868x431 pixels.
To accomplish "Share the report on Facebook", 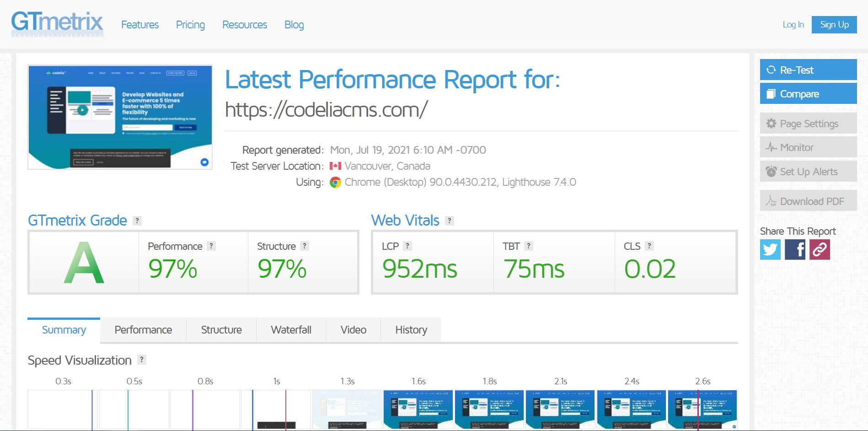I will point(795,250).
